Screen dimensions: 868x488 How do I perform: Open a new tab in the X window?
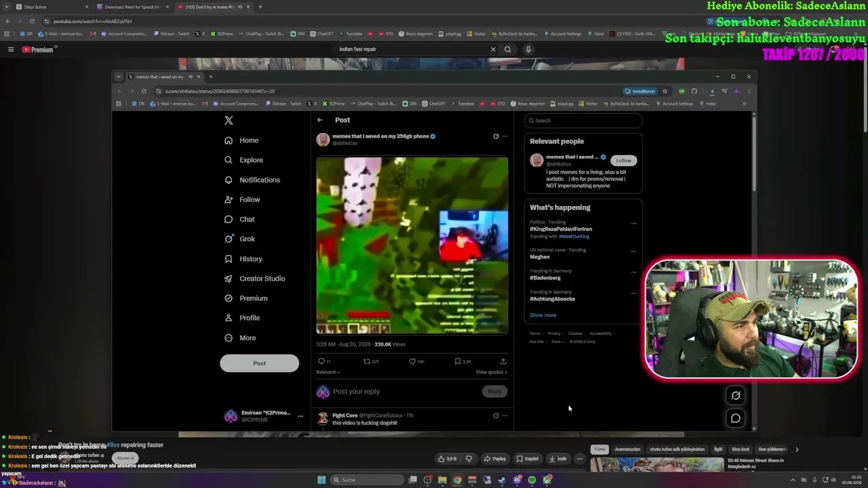coord(210,77)
